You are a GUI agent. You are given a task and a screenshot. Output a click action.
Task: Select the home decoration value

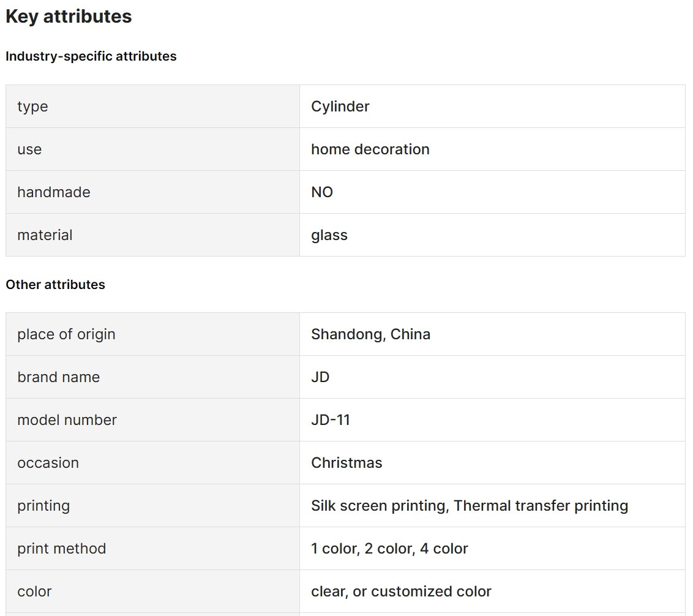[370, 149]
